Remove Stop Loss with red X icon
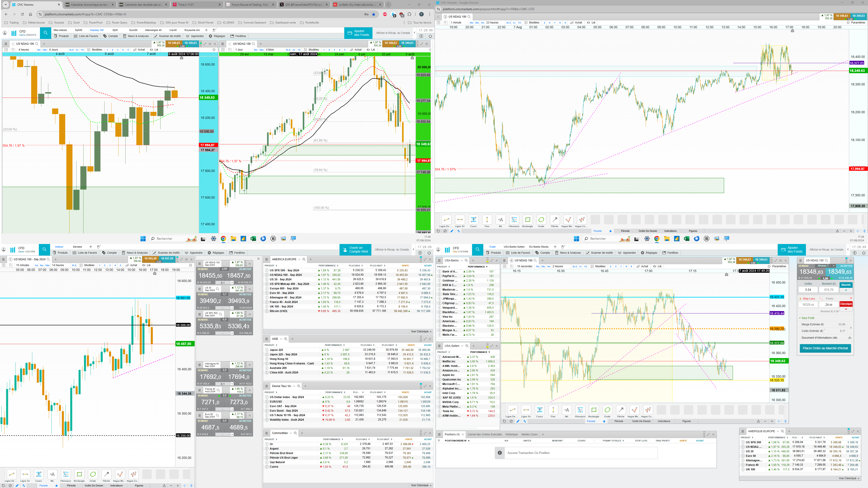Image resolution: width=868 pixels, height=488 pixels. point(851,298)
